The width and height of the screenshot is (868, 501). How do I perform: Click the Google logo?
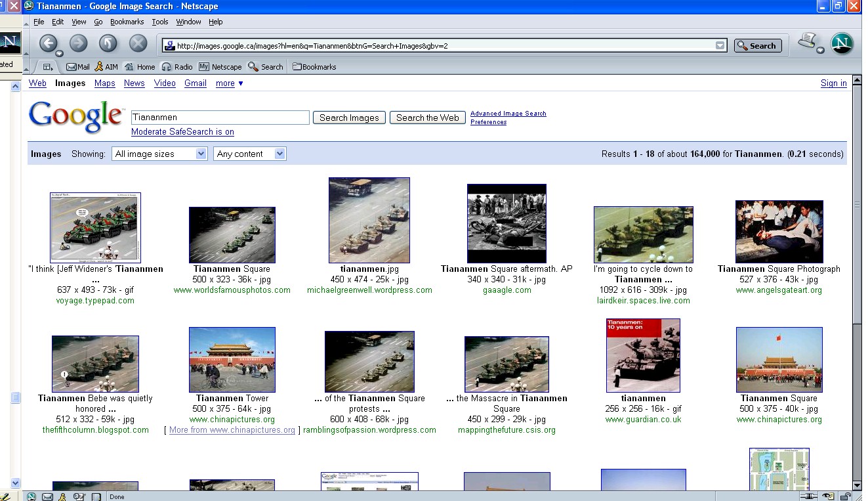(76, 116)
